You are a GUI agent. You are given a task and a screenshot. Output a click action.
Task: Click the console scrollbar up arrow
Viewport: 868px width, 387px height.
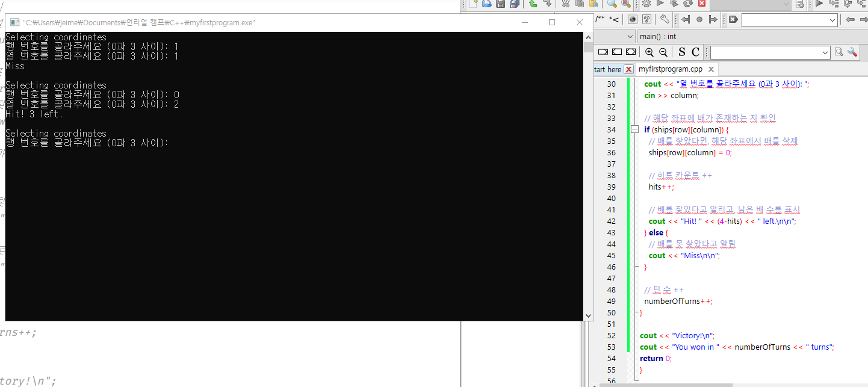[588, 37]
